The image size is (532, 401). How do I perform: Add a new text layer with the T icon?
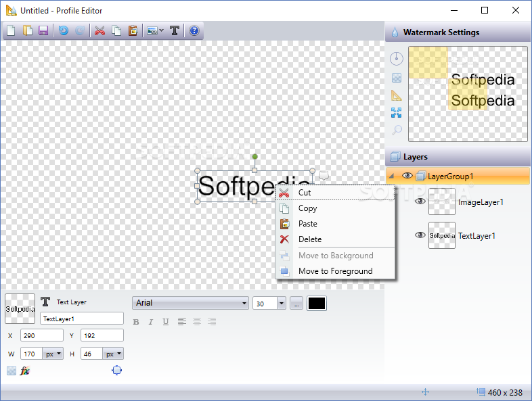[175, 31]
